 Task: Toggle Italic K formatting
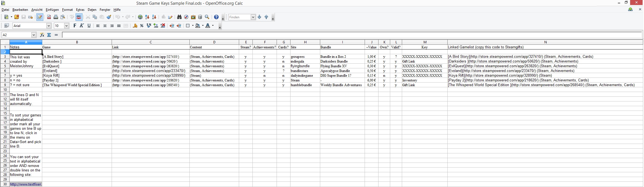pos(82,26)
